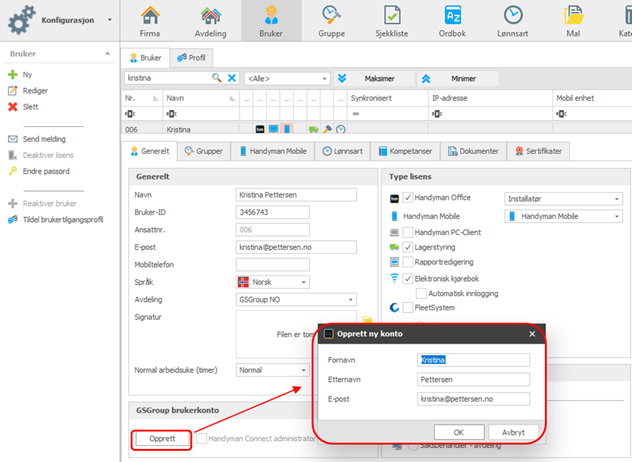
Task: Switch to the Sertifikater tab
Action: click(538, 151)
